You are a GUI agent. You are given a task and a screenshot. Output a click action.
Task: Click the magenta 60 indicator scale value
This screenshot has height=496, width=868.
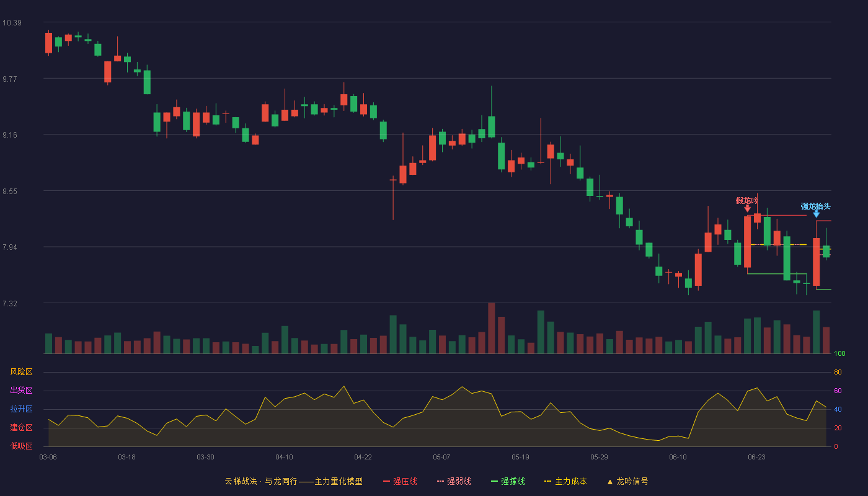point(838,391)
